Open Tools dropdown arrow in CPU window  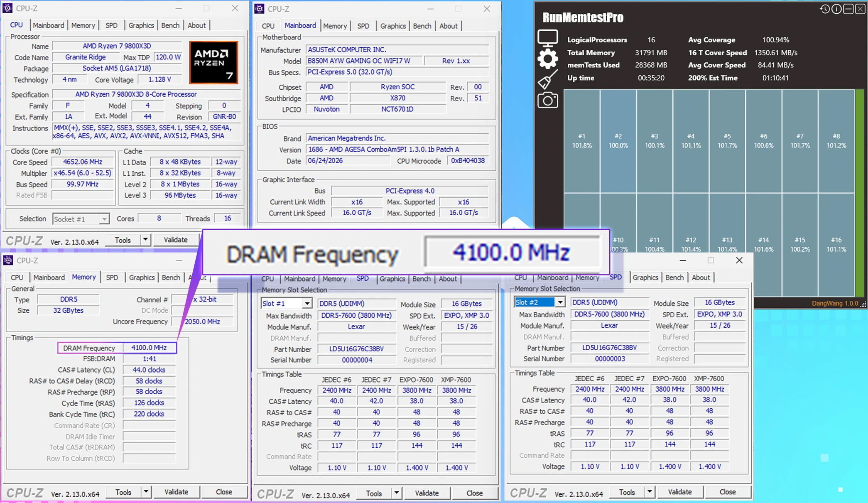click(145, 240)
